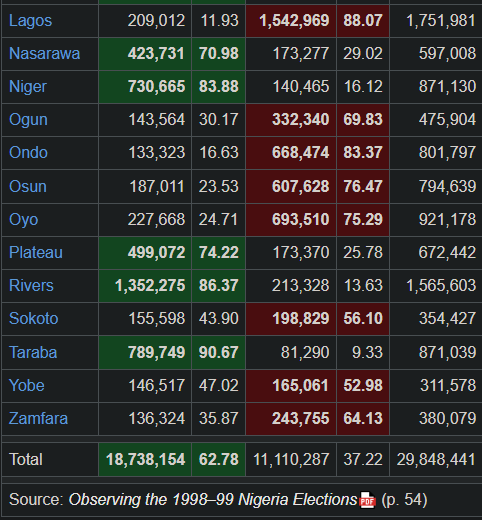Select Zamfara percentage 64.13
The image size is (482, 520).
point(363,419)
